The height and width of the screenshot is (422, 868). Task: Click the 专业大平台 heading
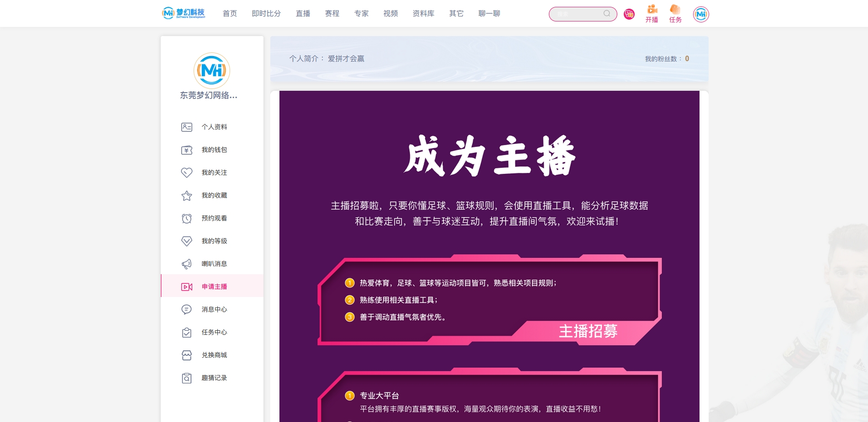pos(379,396)
